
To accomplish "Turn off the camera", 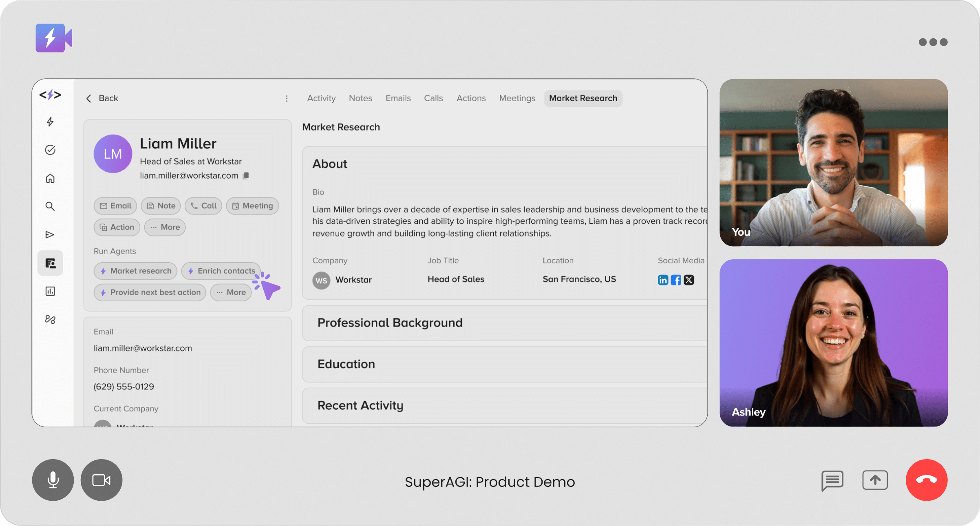I will tap(102, 480).
